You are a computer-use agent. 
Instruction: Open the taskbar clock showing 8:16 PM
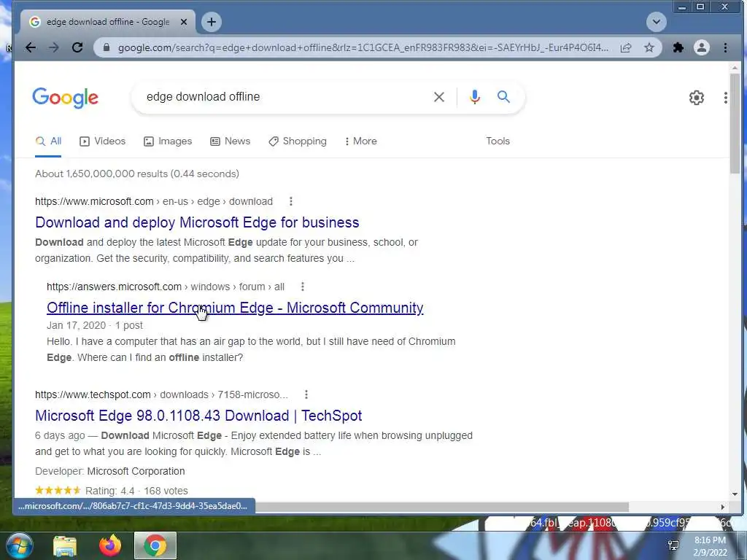tap(711, 546)
